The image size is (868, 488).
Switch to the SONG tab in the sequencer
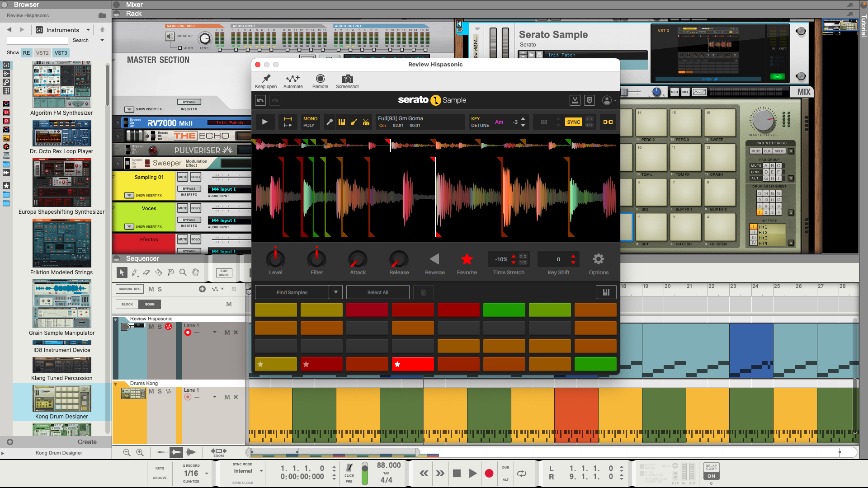click(150, 304)
